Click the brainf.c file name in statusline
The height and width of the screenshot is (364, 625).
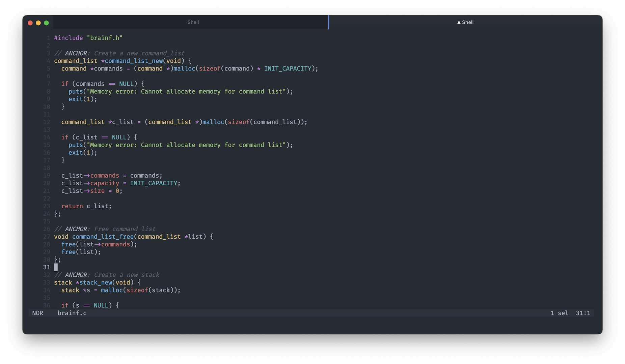tap(72, 313)
